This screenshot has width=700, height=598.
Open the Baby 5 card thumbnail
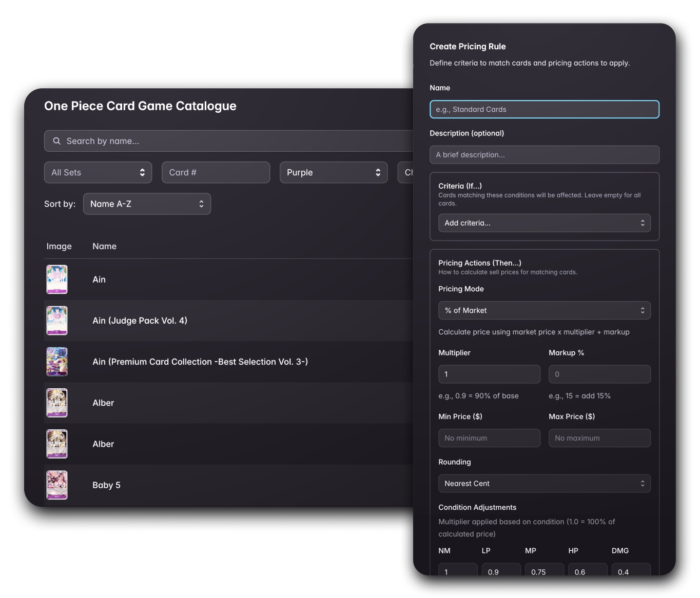(x=57, y=485)
